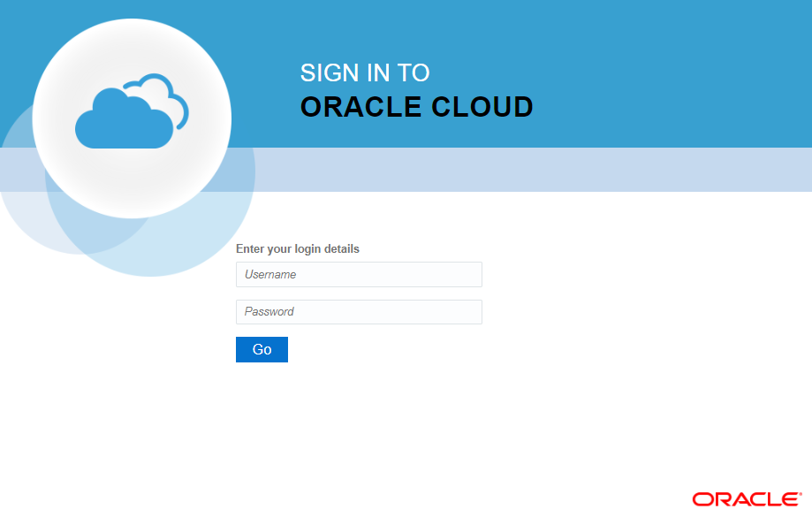Viewport: 812px width, 518px height.
Task: Click Go to submit login credentials
Action: coord(262,349)
